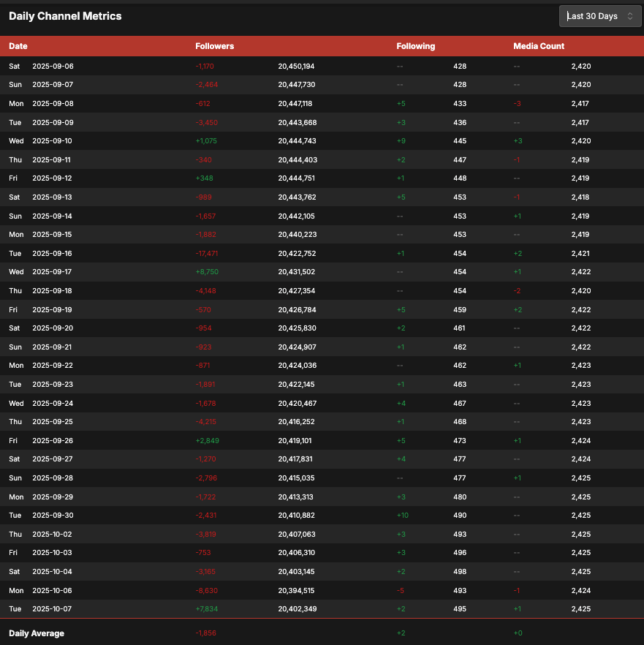The image size is (644, 645).
Task: Click the +7,834 follower gain value
Action: coord(207,608)
